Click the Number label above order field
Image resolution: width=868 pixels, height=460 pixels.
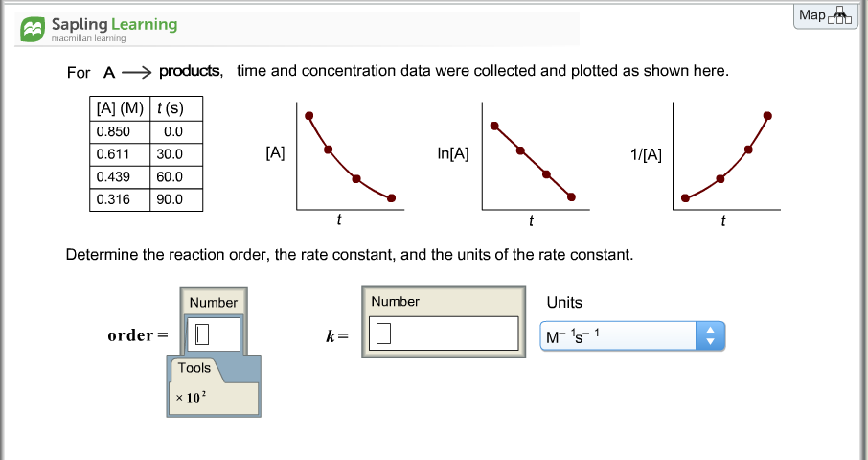click(x=213, y=302)
